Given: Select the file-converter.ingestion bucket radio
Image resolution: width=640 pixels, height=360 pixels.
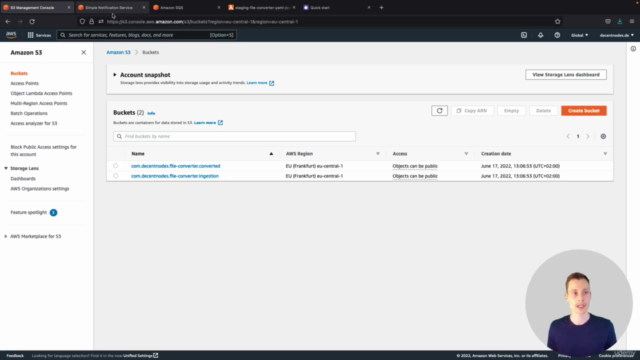Looking at the screenshot, I should coord(116,176).
